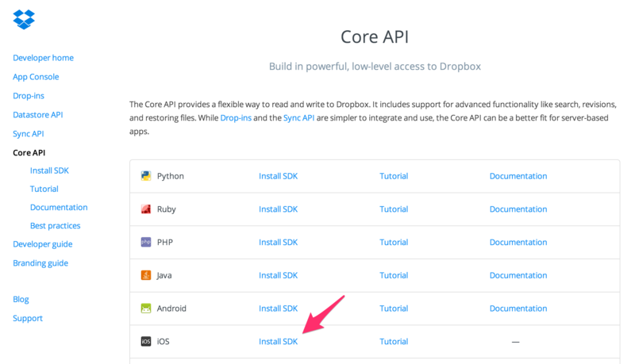Open Tutorial sidebar sub-item
This screenshot has width=635, height=364.
[x=44, y=189]
